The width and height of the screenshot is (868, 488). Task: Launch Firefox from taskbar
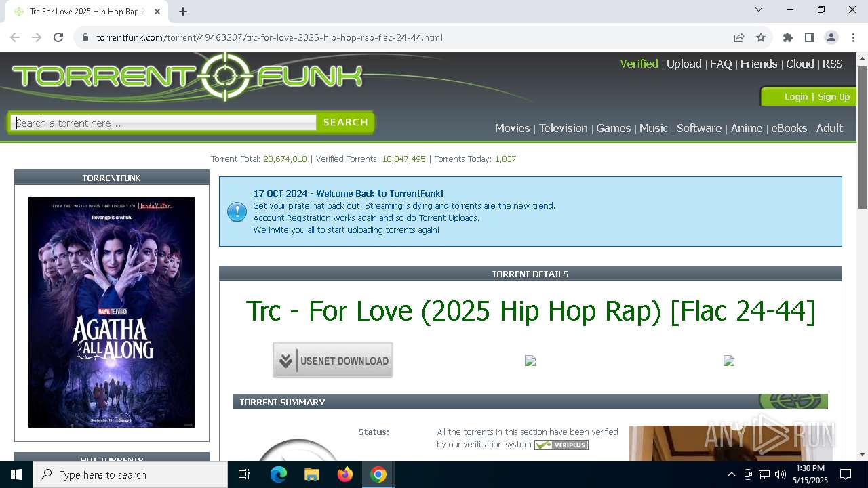[345, 474]
